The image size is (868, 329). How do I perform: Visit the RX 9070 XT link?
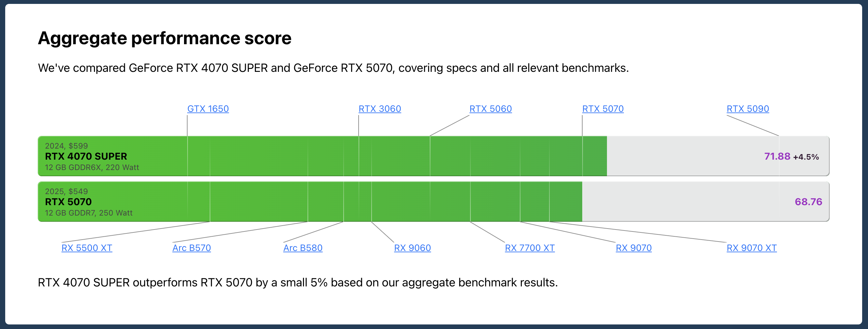[x=751, y=248]
